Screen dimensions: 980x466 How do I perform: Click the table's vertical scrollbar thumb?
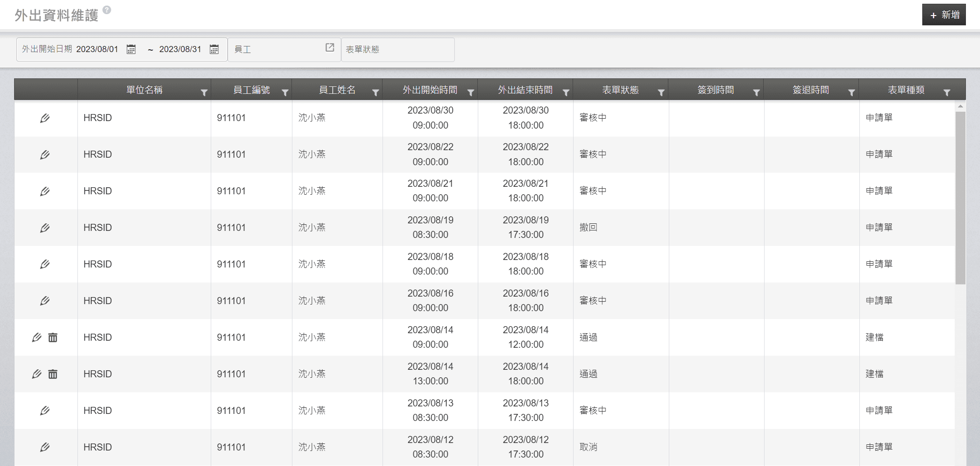(x=960, y=197)
